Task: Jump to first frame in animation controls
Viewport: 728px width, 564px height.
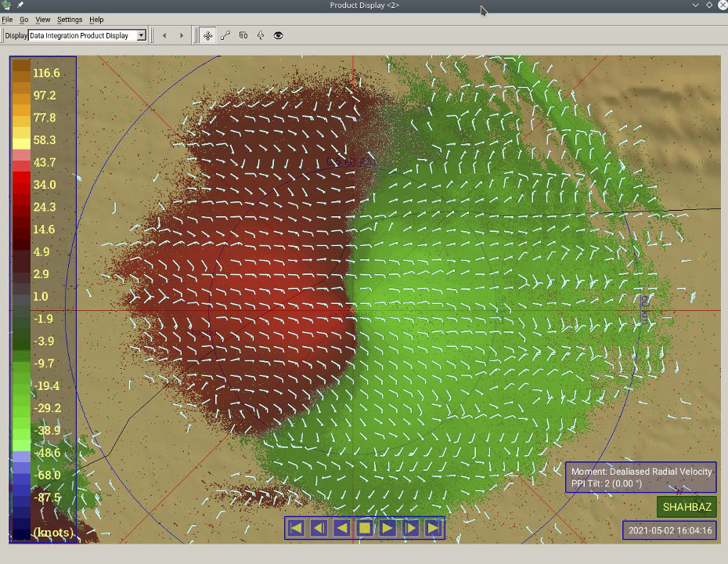Action: click(x=296, y=528)
